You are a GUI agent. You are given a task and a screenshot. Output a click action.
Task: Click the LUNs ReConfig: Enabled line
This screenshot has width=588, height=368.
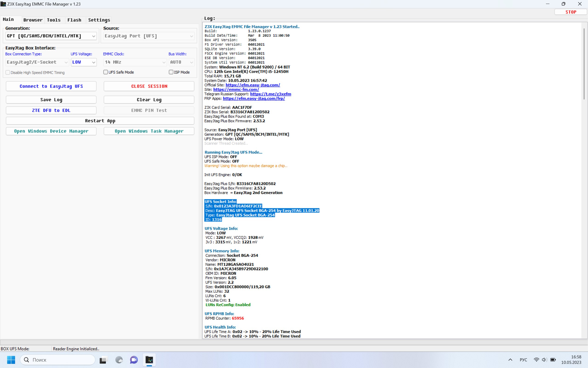[228, 305]
